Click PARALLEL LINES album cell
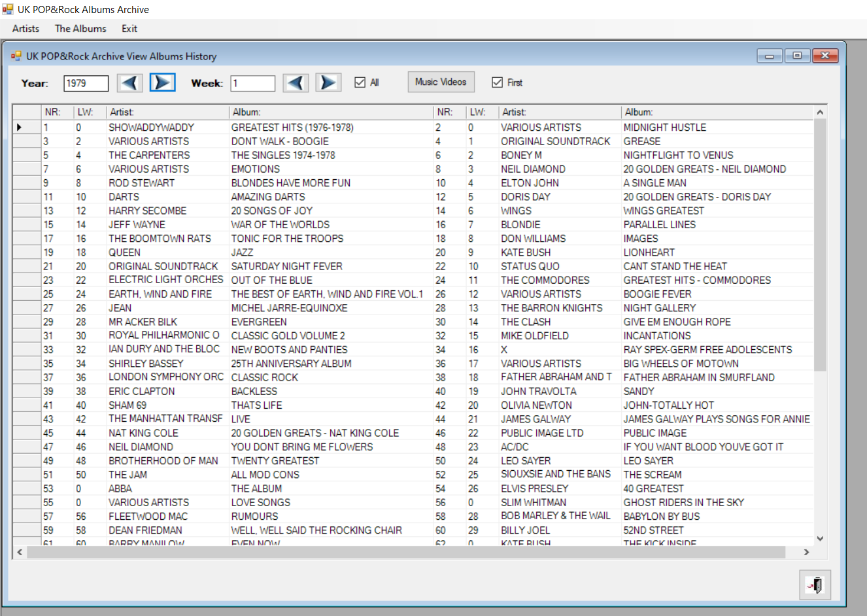The height and width of the screenshot is (616, 867). pyautogui.click(x=717, y=224)
